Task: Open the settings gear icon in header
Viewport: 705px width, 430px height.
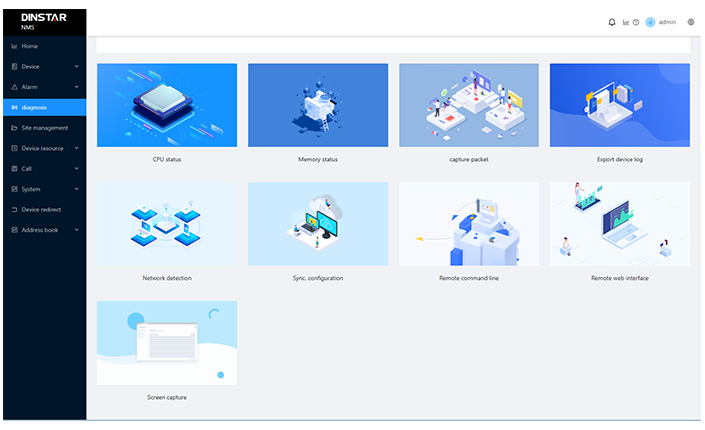Action: (x=691, y=22)
